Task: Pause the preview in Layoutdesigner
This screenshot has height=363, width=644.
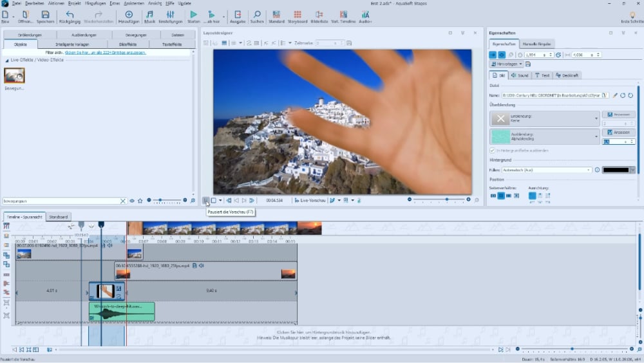Action: coord(206,200)
